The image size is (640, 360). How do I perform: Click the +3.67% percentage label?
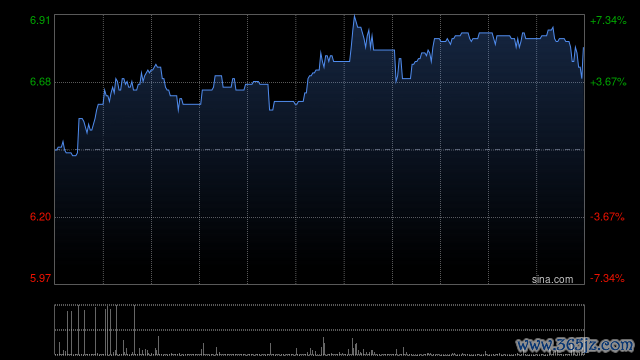(608, 82)
